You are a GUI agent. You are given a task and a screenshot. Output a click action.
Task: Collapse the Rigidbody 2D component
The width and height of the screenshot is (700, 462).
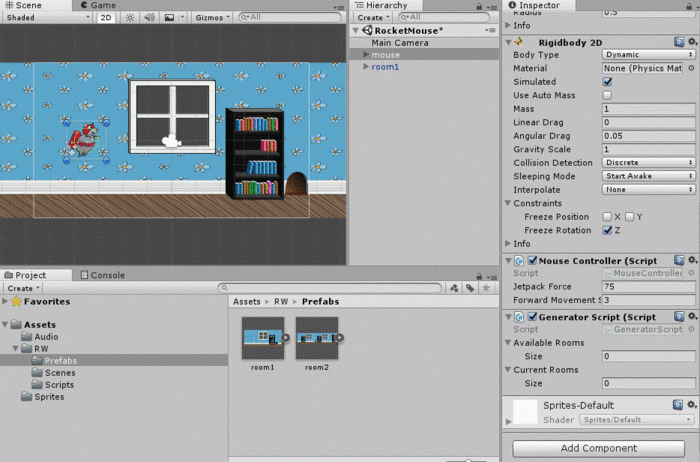(x=508, y=42)
